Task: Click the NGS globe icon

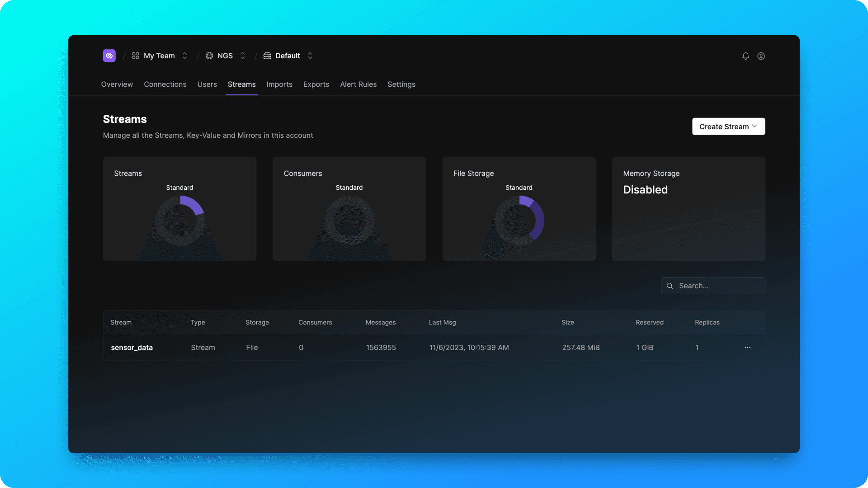Action: pos(209,56)
